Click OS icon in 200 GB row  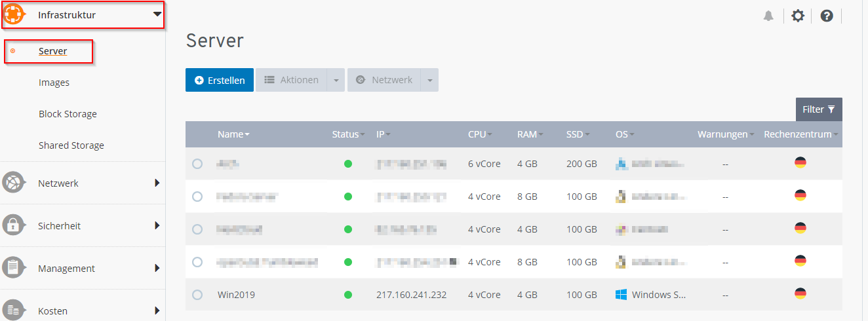pyautogui.click(x=621, y=164)
